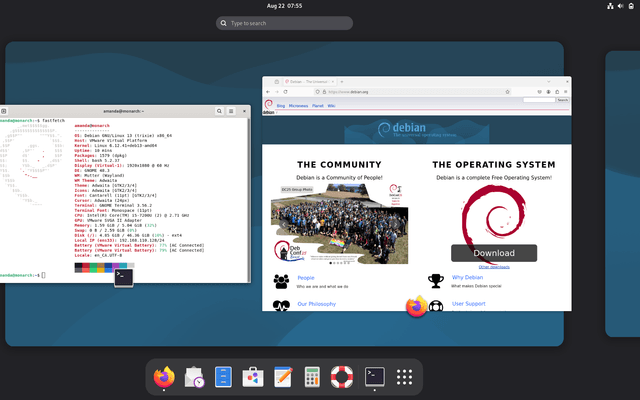640x400 pixels.
Task: Click the power icon in top bar
Action: pos(631,6)
